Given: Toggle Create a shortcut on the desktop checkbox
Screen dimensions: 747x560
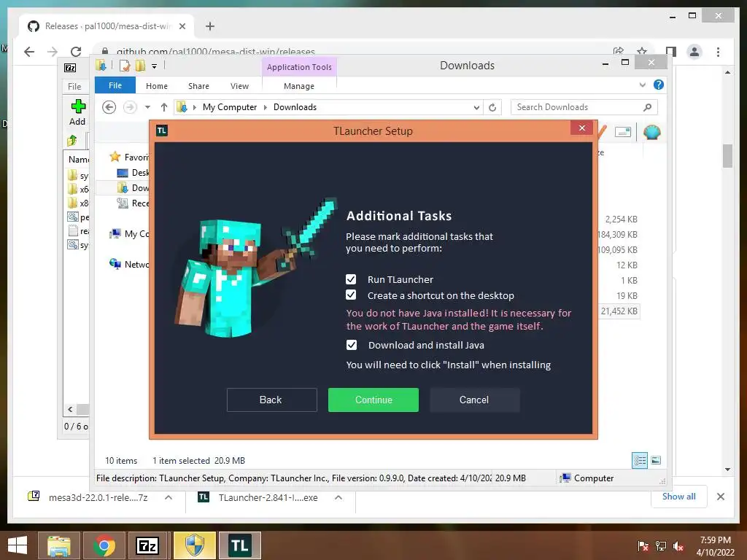Looking at the screenshot, I should [x=351, y=295].
